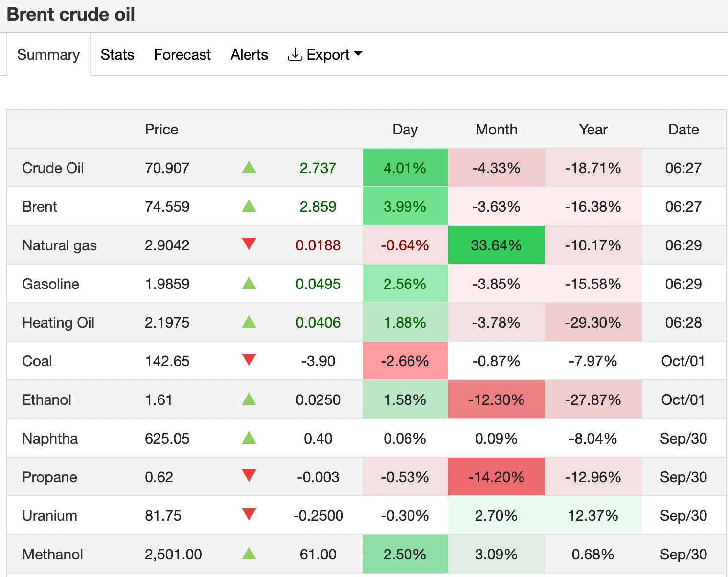Select Natural gas month change 33.64%
Image resolution: width=728 pixels, height=577 pixels.
click(497, 245)
